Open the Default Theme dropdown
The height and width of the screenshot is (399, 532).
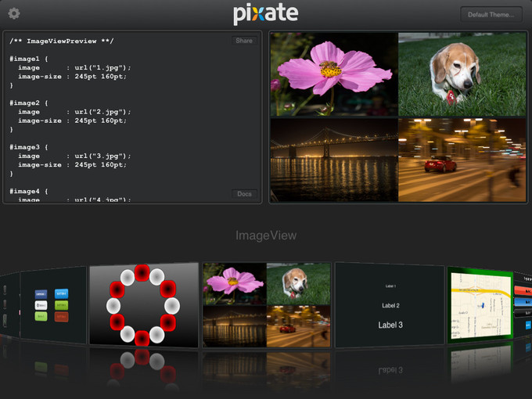tap(491, 15)
